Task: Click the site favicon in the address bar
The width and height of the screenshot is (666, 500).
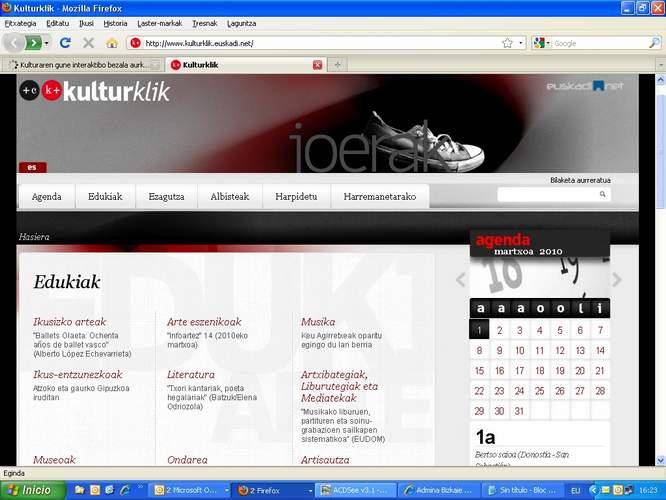Action: coord(135,43)
